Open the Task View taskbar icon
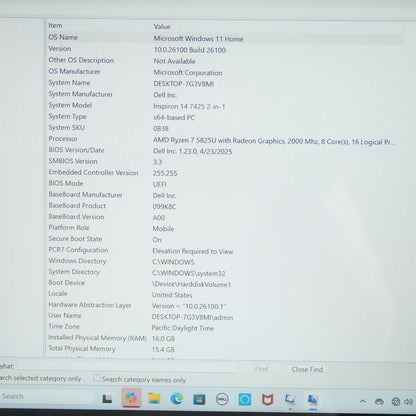The image size is (416, 416). pos(107,398)
